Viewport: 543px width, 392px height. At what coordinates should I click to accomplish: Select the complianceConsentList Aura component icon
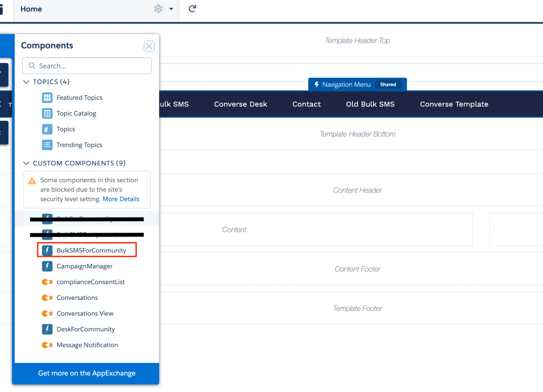(47, 282)
